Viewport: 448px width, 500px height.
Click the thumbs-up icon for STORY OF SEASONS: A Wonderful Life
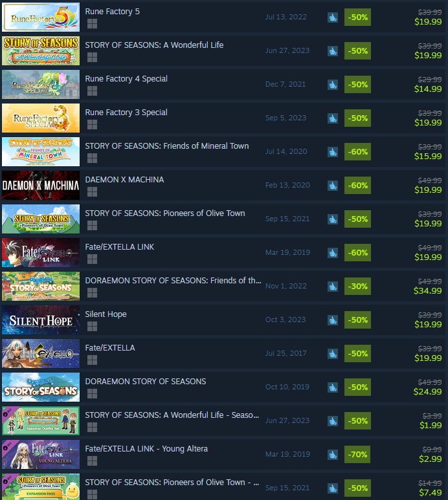click(333, 51)
